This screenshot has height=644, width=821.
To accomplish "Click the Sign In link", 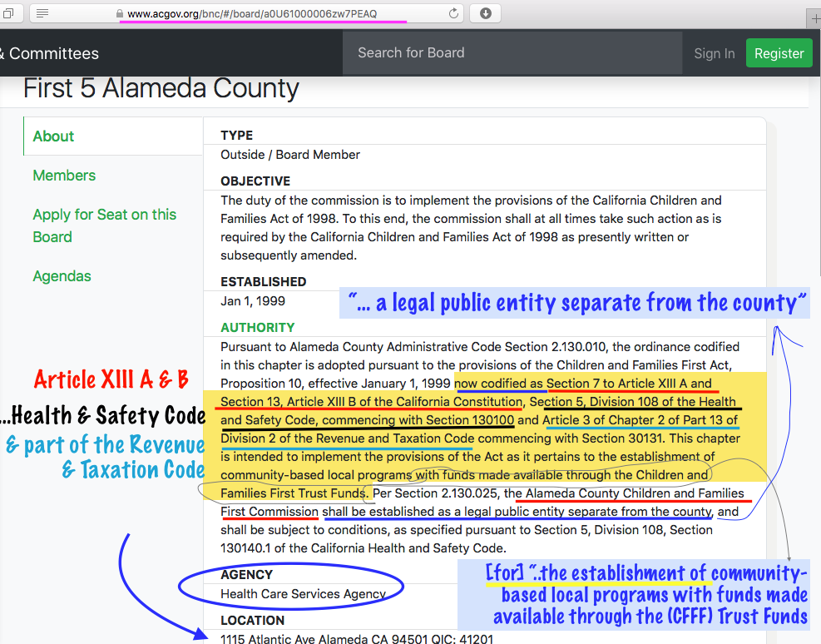I will click(x=714, y=53).
